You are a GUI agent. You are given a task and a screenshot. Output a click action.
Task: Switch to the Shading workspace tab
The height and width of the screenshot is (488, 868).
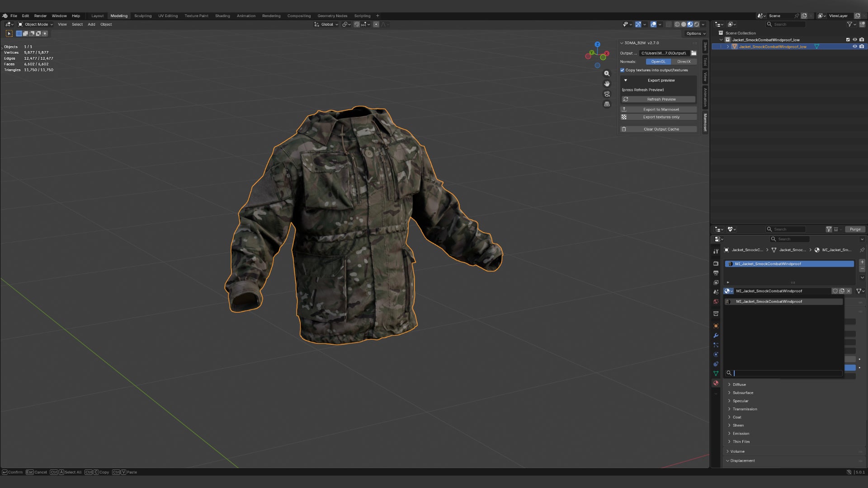[222, 16]
